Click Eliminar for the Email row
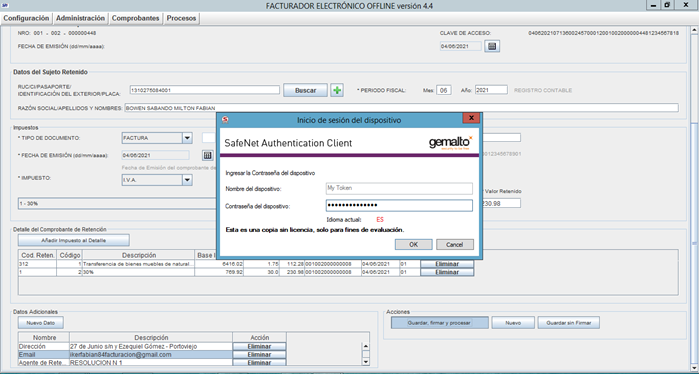The image size is (699, 374). (x=259, y=354)
